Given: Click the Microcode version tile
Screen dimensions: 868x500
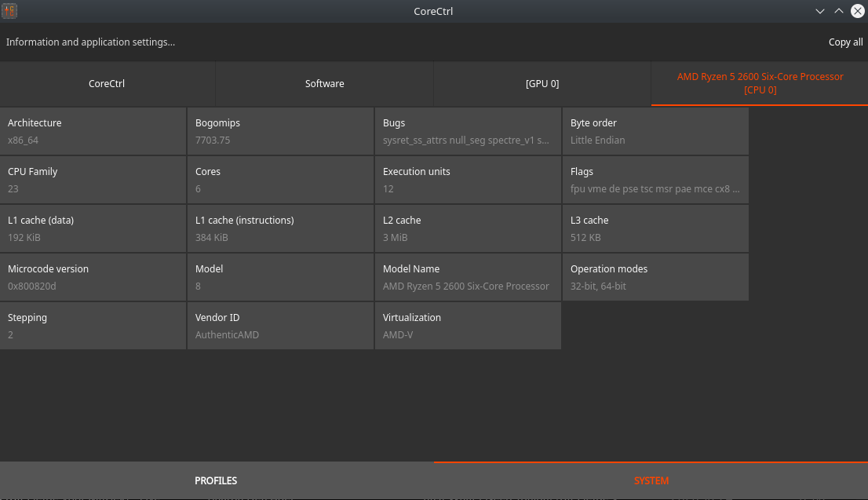Looking at the screenshot, I should click(93, 277).
